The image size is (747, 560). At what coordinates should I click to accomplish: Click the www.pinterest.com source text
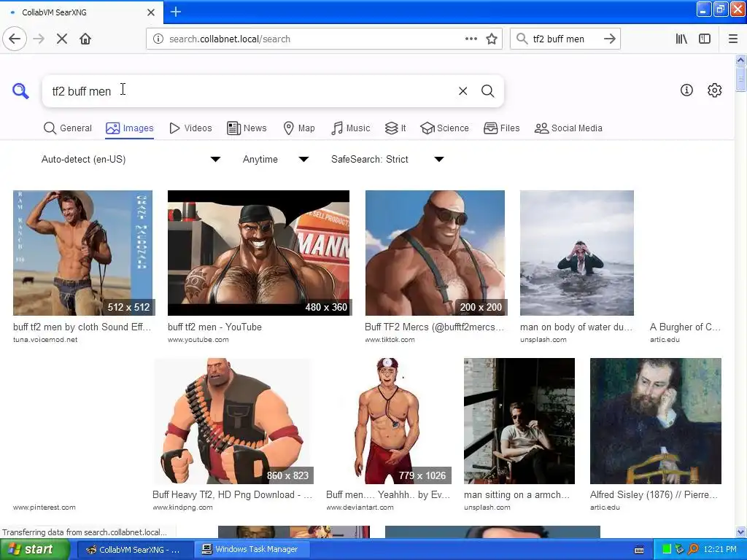(x=44, y=507)
